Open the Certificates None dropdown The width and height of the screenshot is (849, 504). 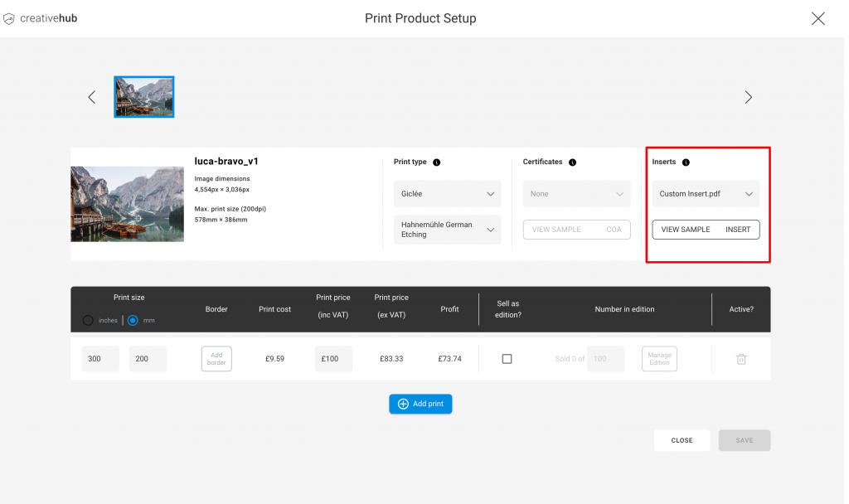(x=577, y=194)
